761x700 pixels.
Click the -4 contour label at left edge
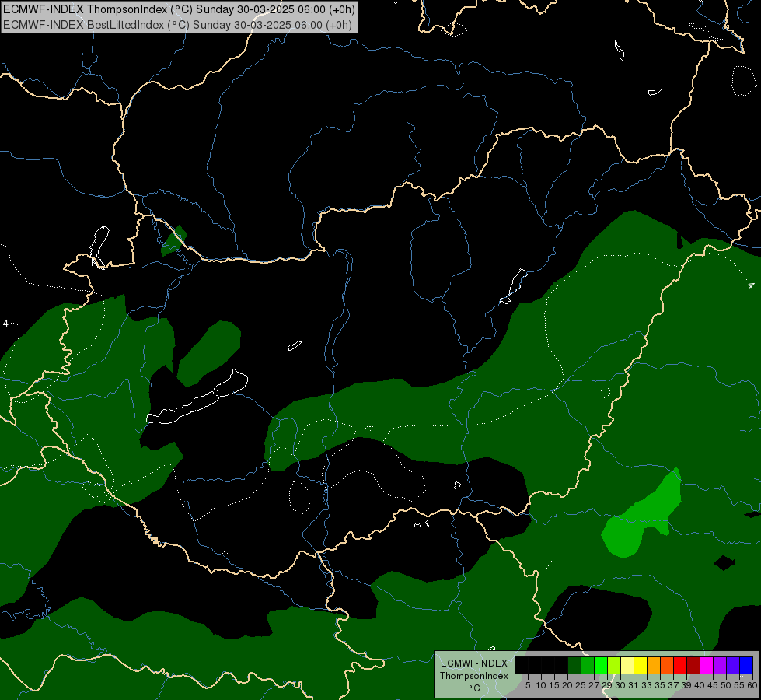coord(5,323)
